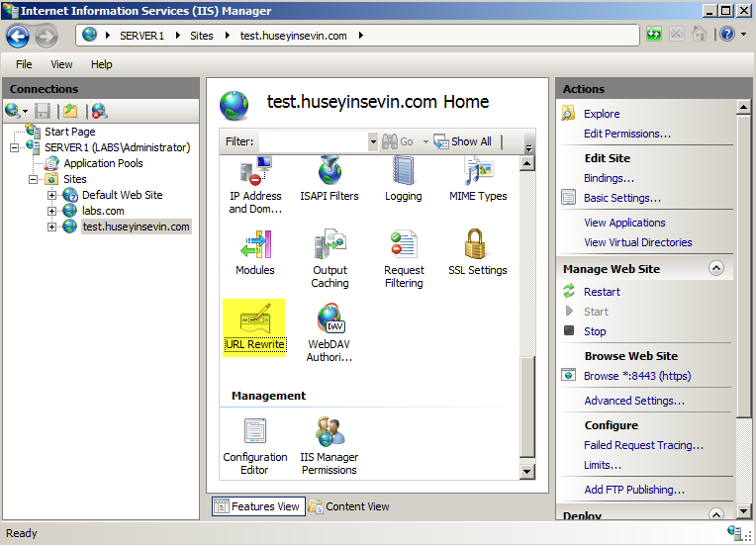This screenshot has width=756, height=545.
Task: Click the Refresh page toolbar icon
Action: pyautogui.click(x=654, y=35)
